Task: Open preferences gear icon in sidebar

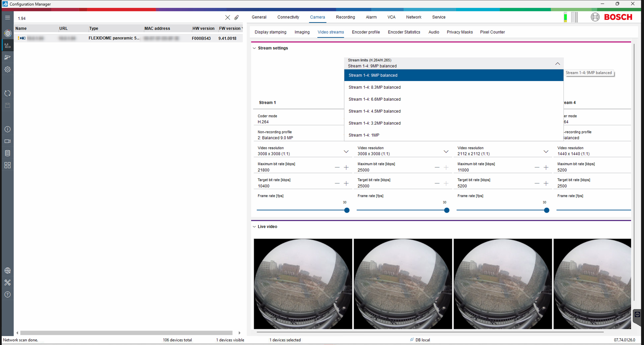Action: click(x=8, y=69)
